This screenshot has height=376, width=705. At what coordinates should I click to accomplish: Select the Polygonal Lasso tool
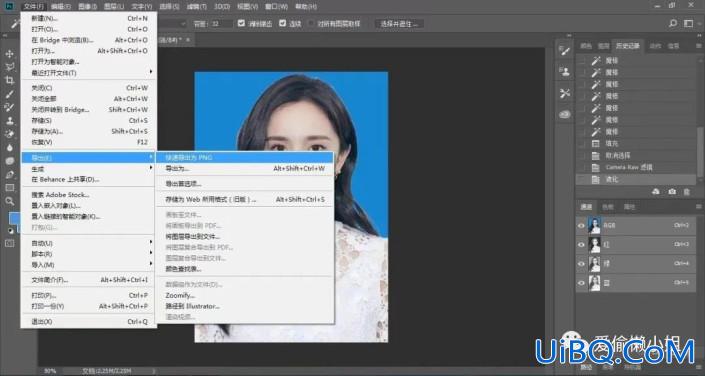9,67
